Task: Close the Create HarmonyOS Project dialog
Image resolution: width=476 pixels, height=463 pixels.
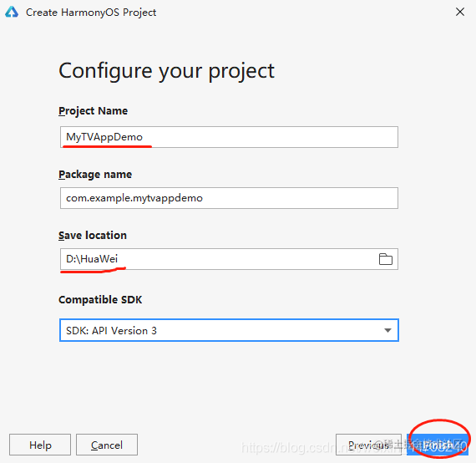Action: point(460,12)
